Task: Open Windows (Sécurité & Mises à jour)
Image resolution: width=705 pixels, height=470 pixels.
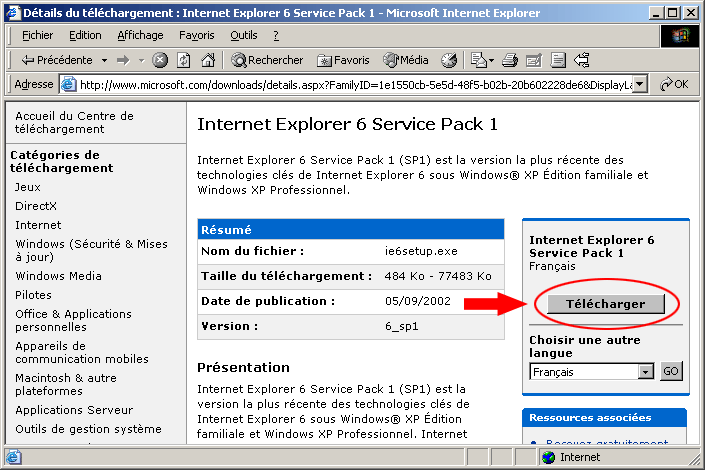Action: point(91,250)
